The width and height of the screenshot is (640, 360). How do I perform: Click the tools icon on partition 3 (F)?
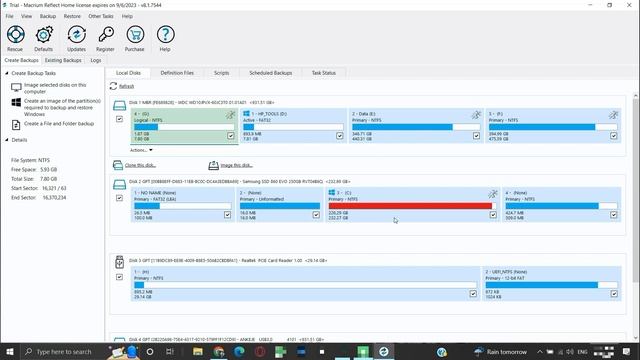pos(613,115)
